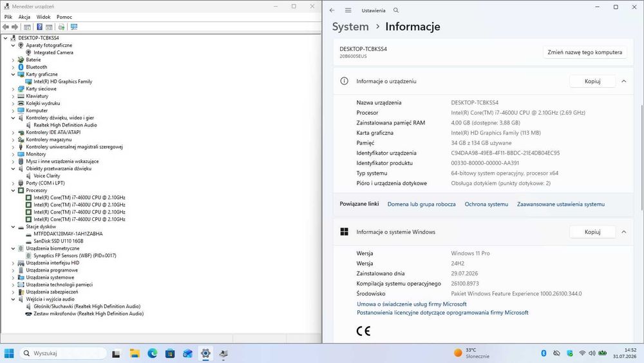
Task: Toggle the console tree toolbar icon
Action: [27, 27]
